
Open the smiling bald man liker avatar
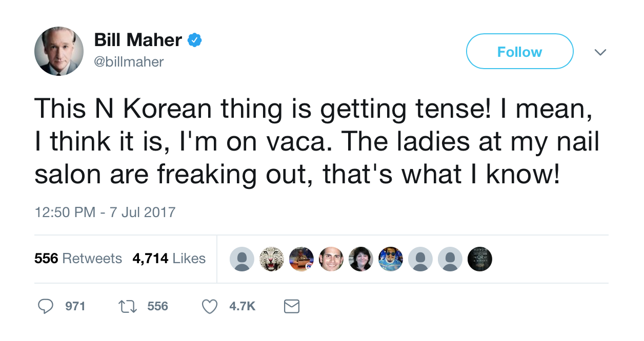[331, 259]
